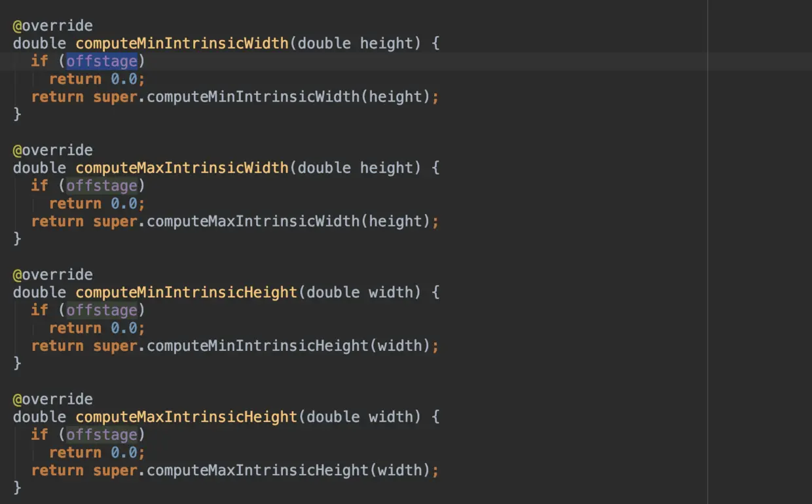Click offstage inside the computeMaxIntrinsicHeight body
The height and width of the screenshot is (504, 812).
click(102, 435)
